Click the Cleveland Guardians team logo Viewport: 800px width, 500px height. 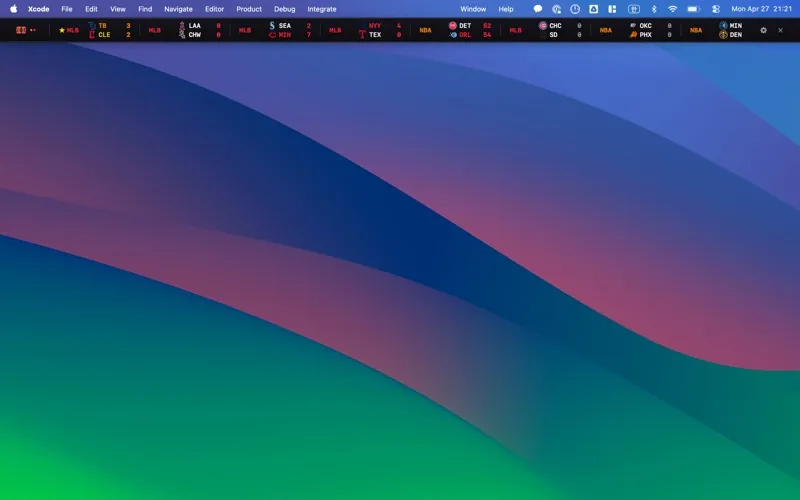[92, 35]
